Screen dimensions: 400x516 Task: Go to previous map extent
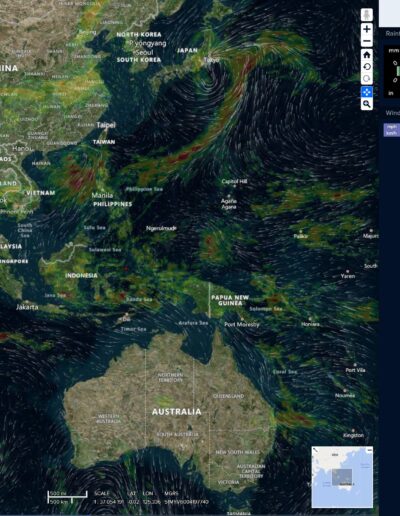(x=367, y=67)
